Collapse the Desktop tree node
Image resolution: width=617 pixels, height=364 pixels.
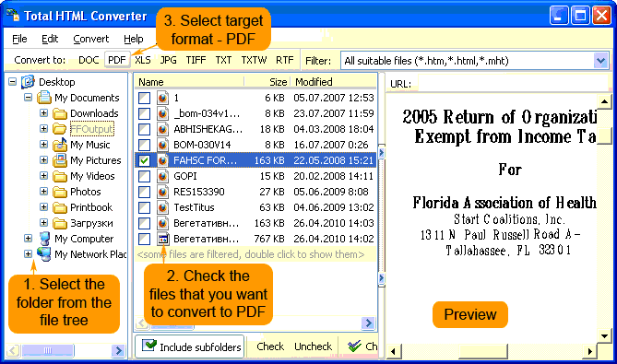[x=13, y=82]
